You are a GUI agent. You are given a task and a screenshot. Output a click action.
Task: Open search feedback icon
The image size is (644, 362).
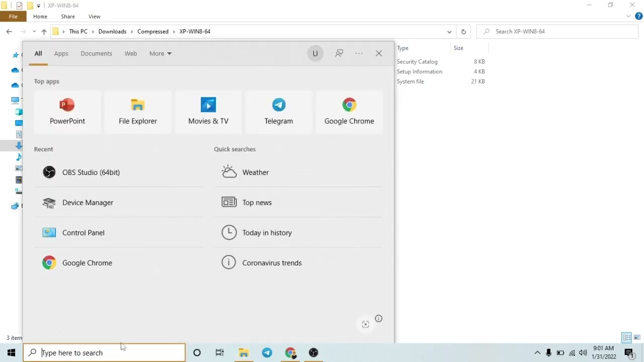pyautogui.click(x=339, y=53)
